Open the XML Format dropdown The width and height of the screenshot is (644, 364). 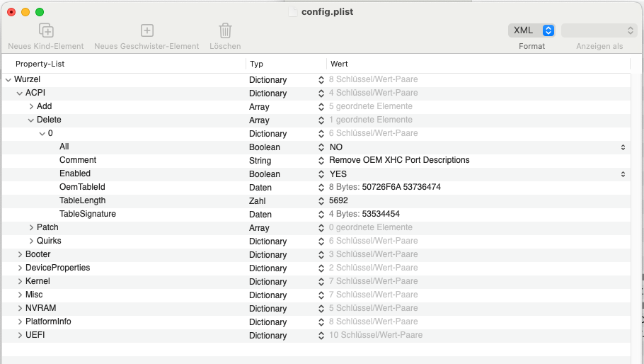pyautogui.click(x=531, y=30)
